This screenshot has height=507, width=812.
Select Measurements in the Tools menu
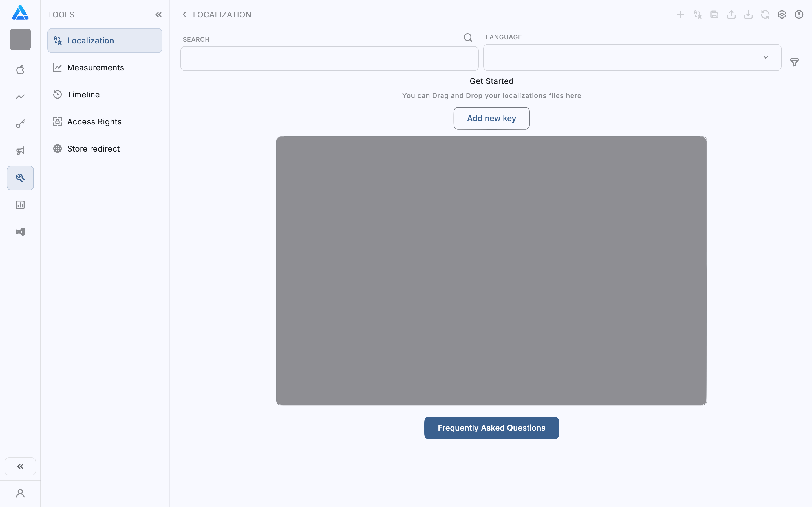pos(95,68)
